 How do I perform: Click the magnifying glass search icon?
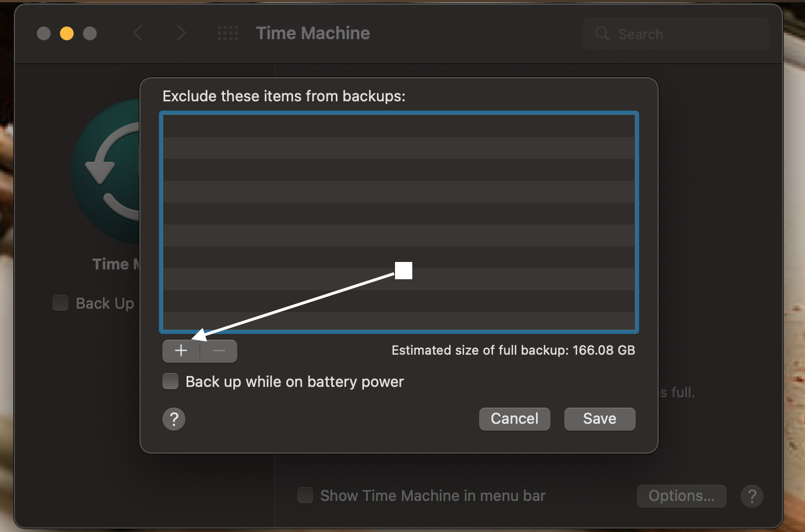[x=602, y=34]
